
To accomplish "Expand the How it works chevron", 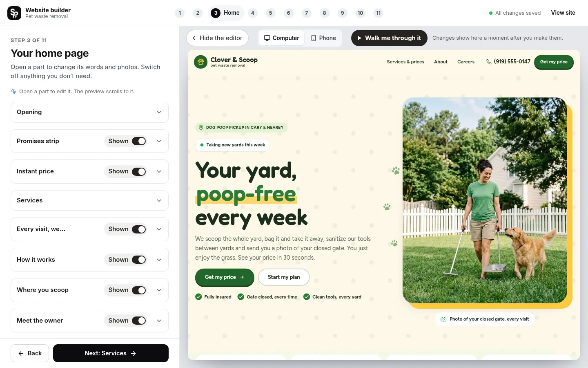I will [159, 260].
